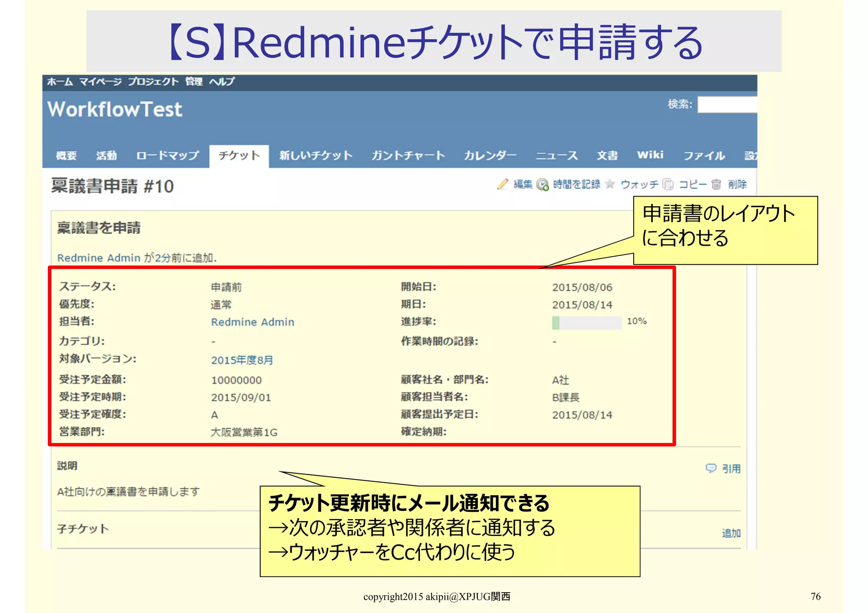This screenshot has width=868, height=613.
Task: Click the star watch icon
Action: point(610,184)
